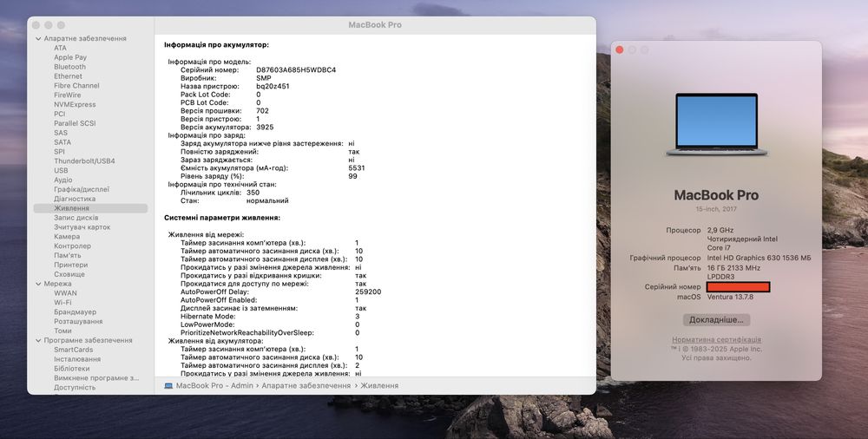Screen dimensions: 868x439
Task: Select WWAN under Мережа
Action: click(x=65, y=293)
